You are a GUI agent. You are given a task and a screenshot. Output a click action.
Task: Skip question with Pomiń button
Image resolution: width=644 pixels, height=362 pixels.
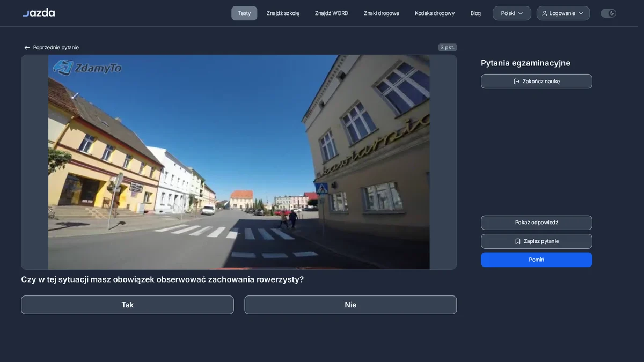coord(537,260)
